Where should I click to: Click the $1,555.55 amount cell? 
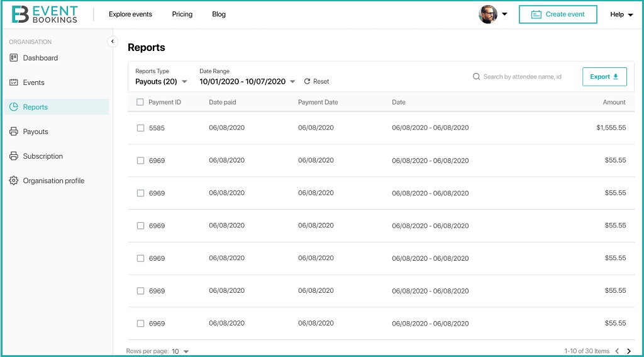(x=611, y=128)
